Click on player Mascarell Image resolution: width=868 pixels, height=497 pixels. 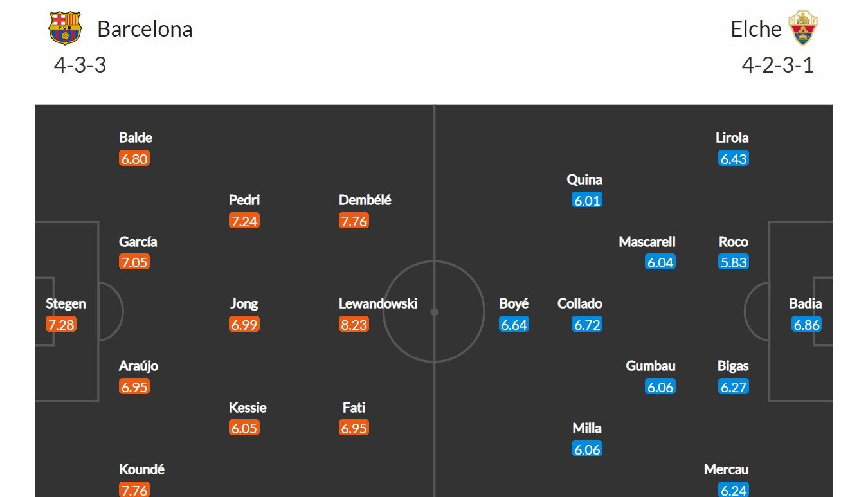tap(647, 242)
